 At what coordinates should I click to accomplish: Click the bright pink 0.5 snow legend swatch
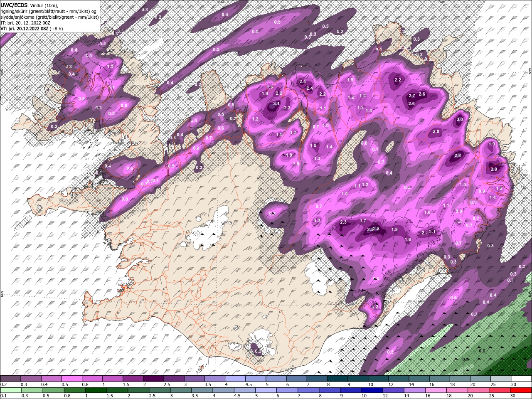coord(71,379)
